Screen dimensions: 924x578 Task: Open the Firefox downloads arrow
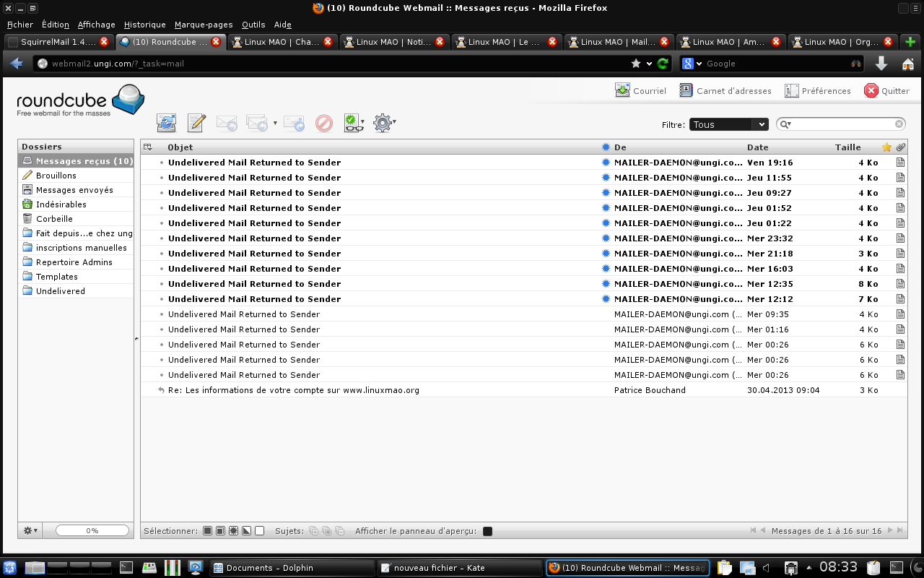pos(881,64)
